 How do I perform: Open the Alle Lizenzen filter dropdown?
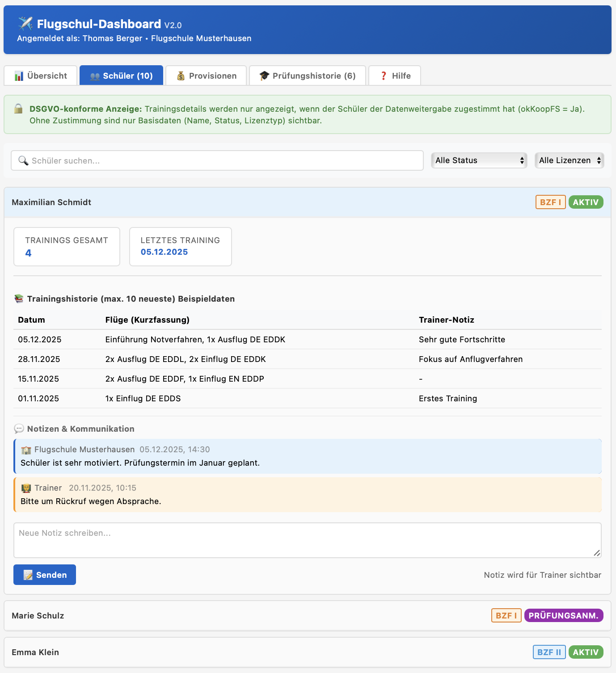(569, 160)
